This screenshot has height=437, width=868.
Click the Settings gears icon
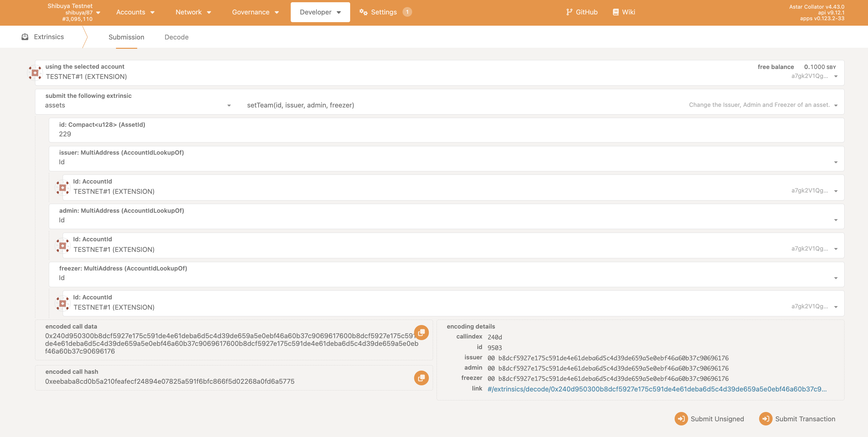pos(363,12)
